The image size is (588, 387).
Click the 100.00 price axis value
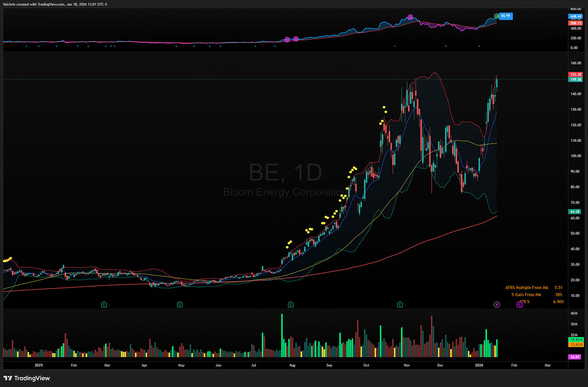576,156
